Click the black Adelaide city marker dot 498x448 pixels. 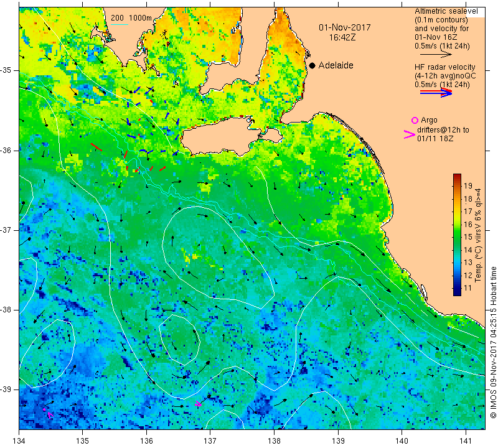pyautogui.click(x=312, y=66)
